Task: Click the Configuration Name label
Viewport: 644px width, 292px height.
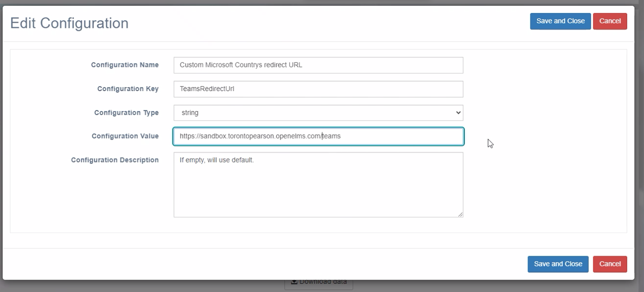Action: coord(125,65)
